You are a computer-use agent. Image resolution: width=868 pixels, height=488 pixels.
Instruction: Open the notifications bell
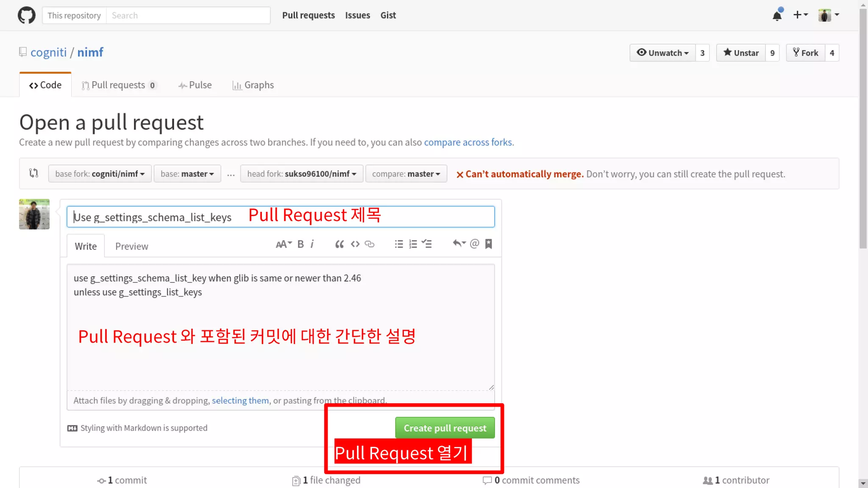(x=777, y=16)
